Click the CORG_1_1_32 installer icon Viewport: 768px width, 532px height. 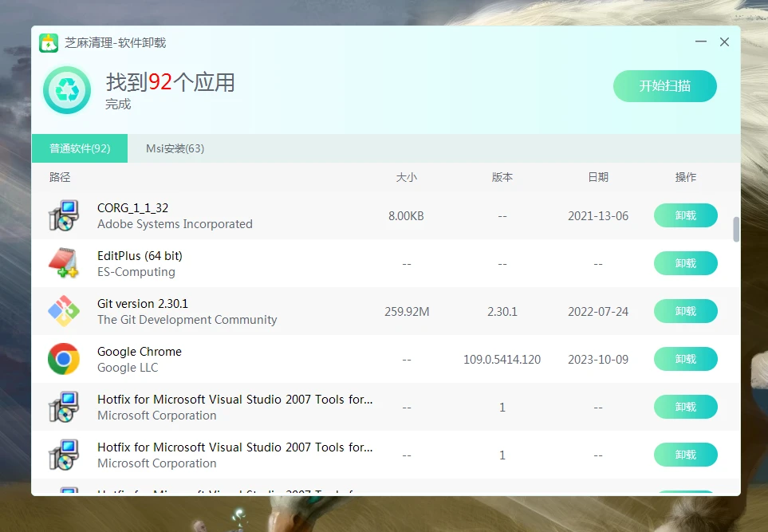click(x=63, y=215)
